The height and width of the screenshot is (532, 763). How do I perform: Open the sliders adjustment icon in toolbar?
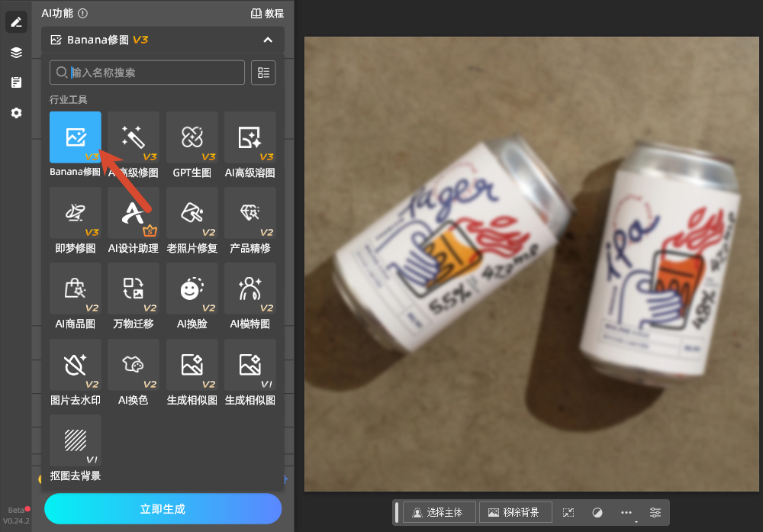(655, 512)
